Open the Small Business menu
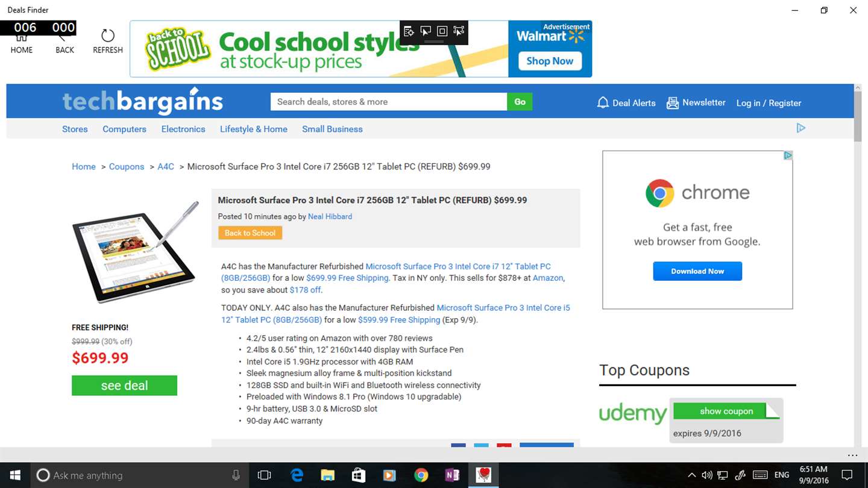This screenshot has width=868, height=488. point(332,129)
